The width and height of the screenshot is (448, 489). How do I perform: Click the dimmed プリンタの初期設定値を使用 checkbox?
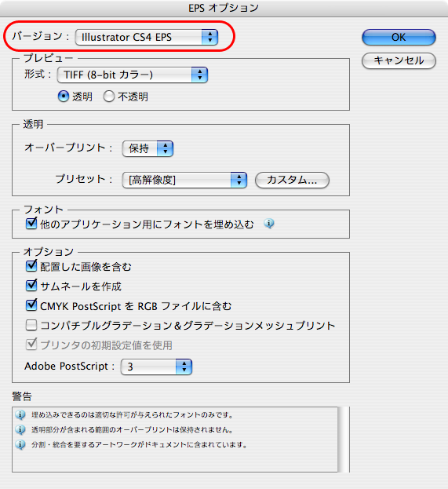pos(31,345)
